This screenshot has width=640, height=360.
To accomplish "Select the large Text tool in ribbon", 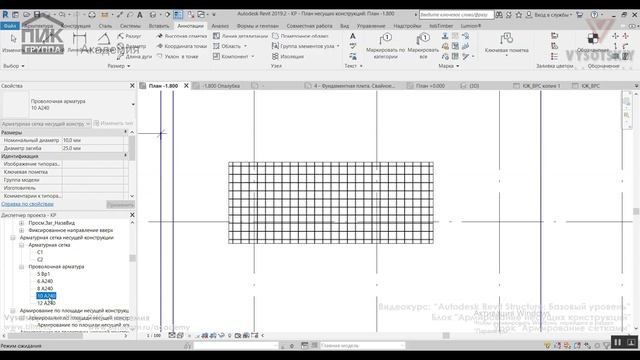I will click(x=353, y=36).
